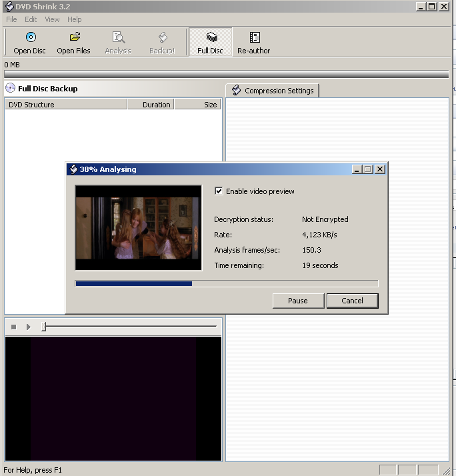Open the View menu
The height and width of the screenshot is (476, 456).
click(52, 19)
